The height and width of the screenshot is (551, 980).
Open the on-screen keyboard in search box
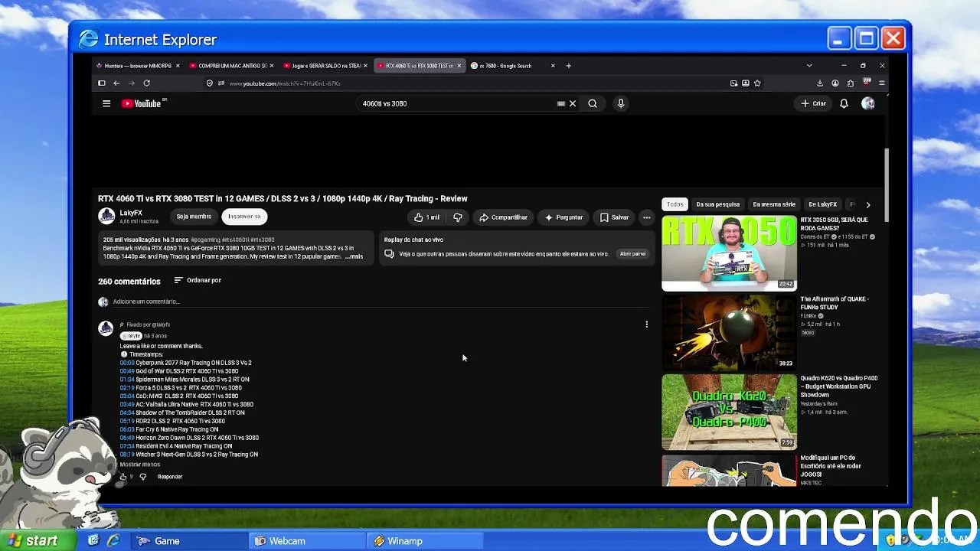click(560, 103)
